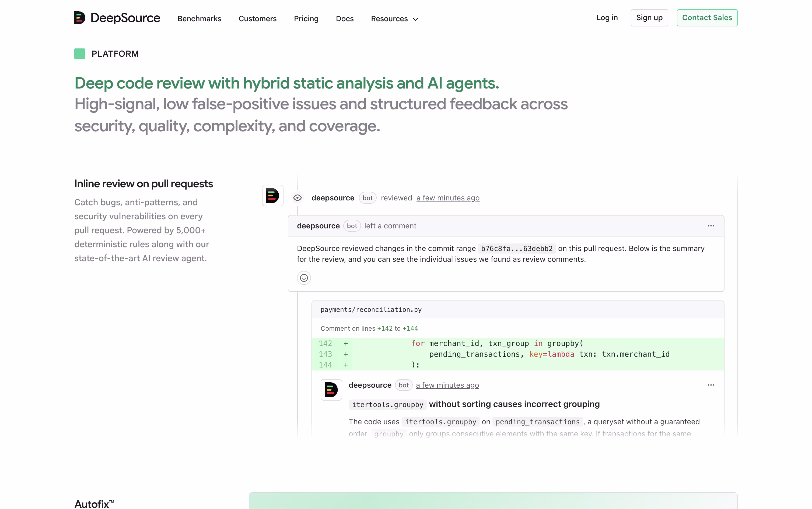Click the Sign up button

649,17
